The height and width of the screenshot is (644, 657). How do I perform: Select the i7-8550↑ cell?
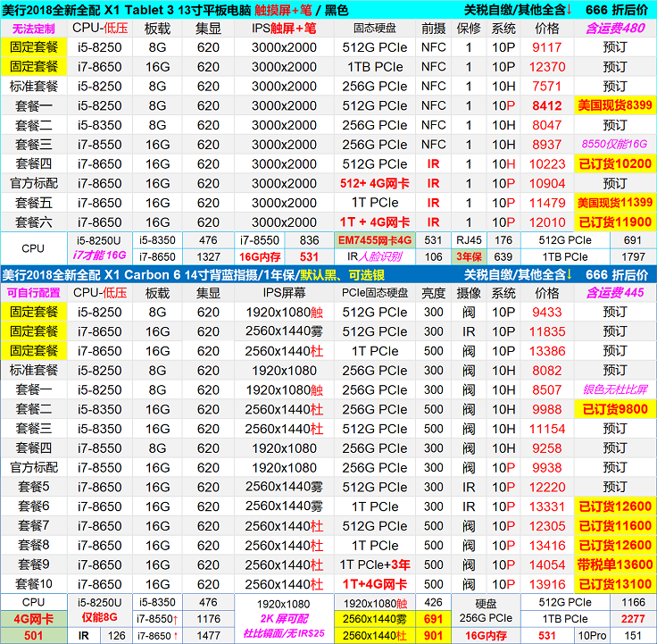click(x=157, y=619)
